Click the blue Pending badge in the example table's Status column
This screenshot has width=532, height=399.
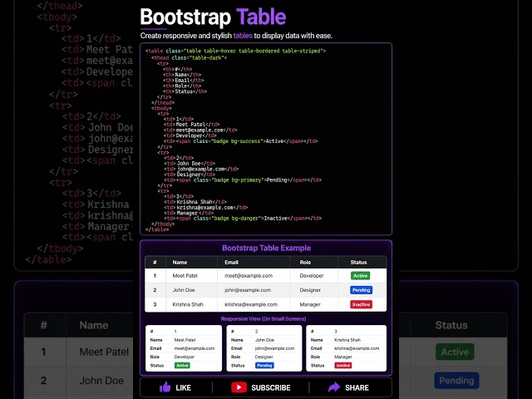(361, 290)
